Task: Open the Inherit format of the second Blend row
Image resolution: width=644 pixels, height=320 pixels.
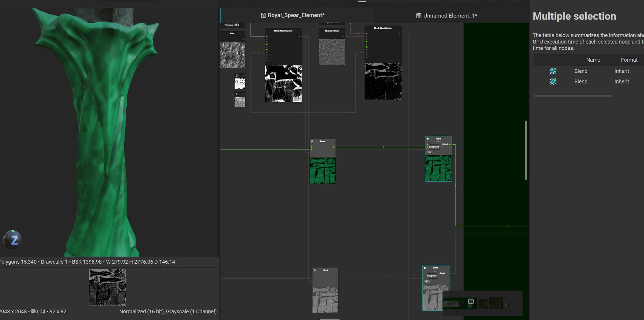Action: [622, 82]
